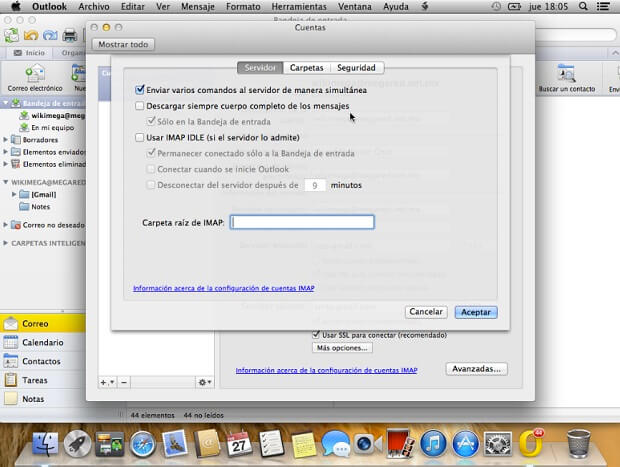Open yellow Notes icon in Dock

coord(304,444)
